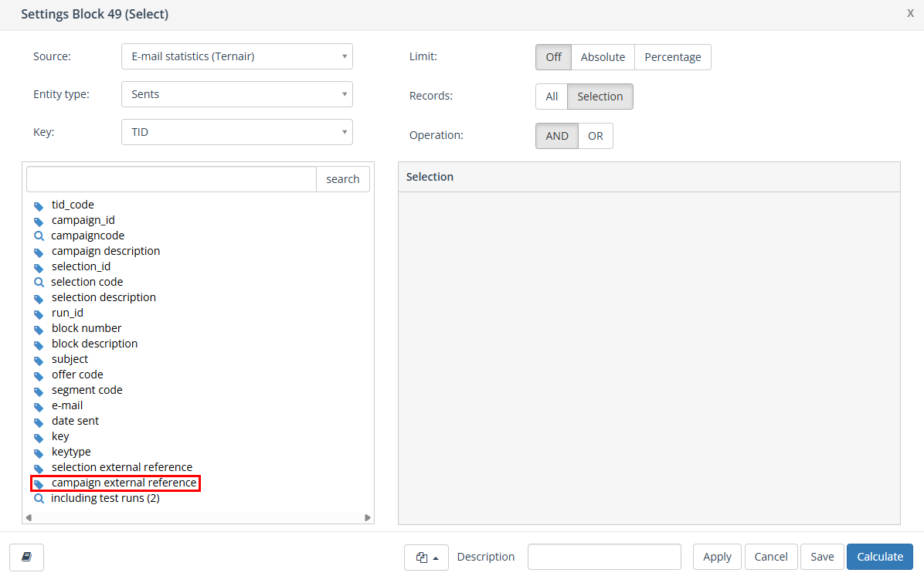Image resolution: width=924 pixels, height=583 pixels.
Task: Click the tag icon beside key field
Action: tap(39, 438)
